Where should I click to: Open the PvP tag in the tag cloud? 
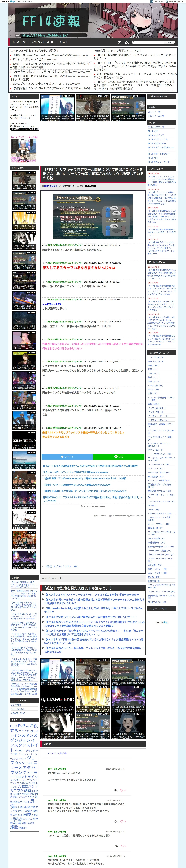[x=21, y=726]
